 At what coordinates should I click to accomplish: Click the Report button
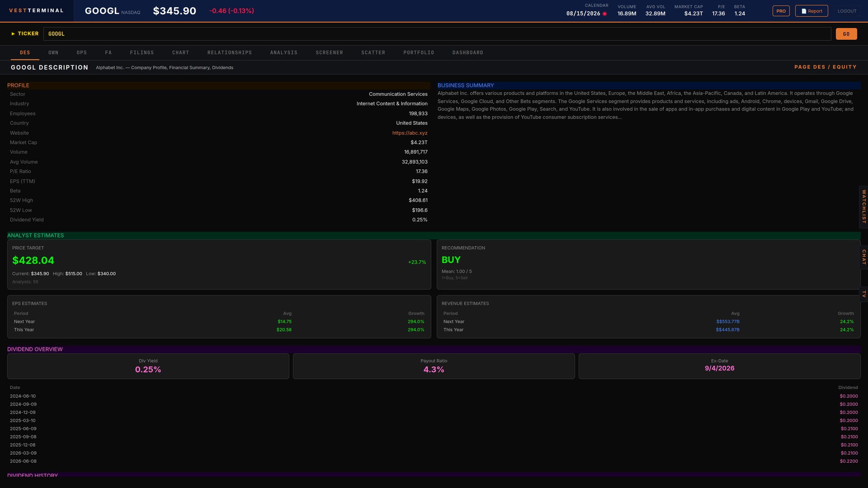pyautogui.click(x=811, y=11)
